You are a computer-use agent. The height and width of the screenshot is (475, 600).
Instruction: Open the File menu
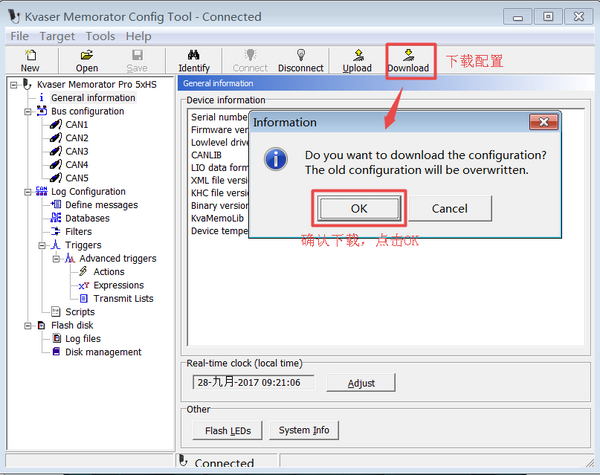click(x=20, y=36)
